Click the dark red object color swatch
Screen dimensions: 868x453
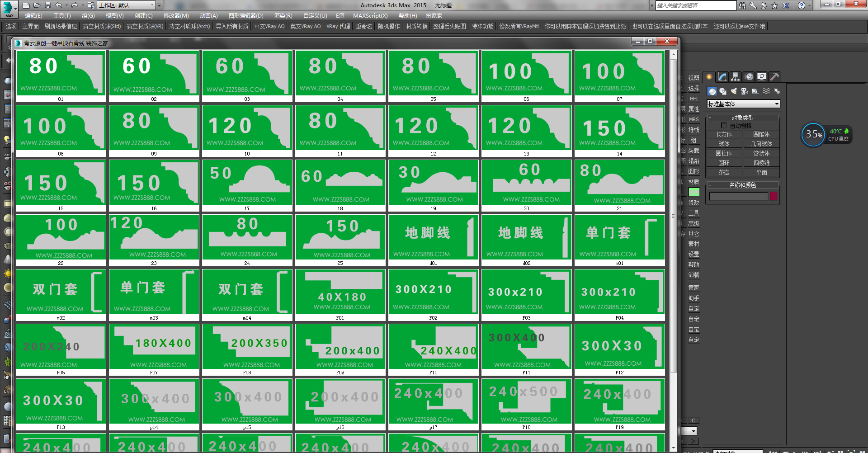[774, 196]
